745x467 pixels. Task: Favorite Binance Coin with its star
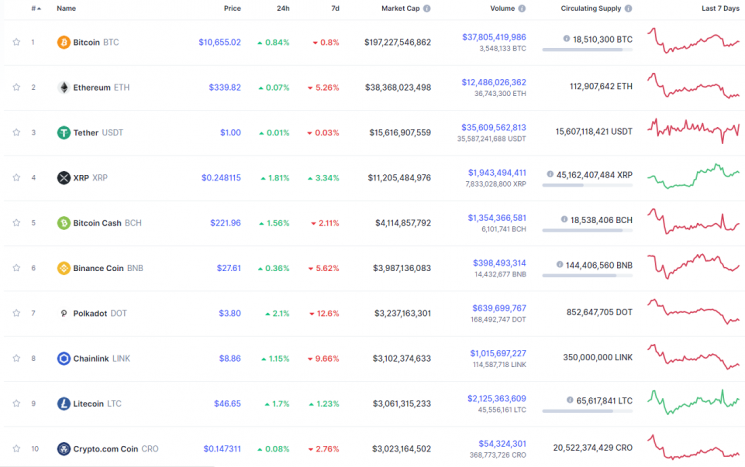pos(16,267)
